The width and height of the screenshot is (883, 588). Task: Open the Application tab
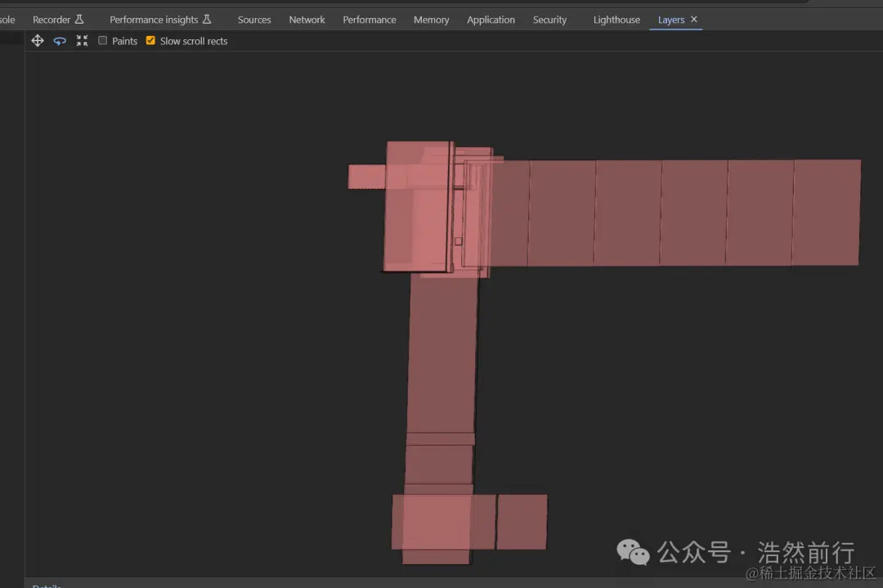coord(491,20)
